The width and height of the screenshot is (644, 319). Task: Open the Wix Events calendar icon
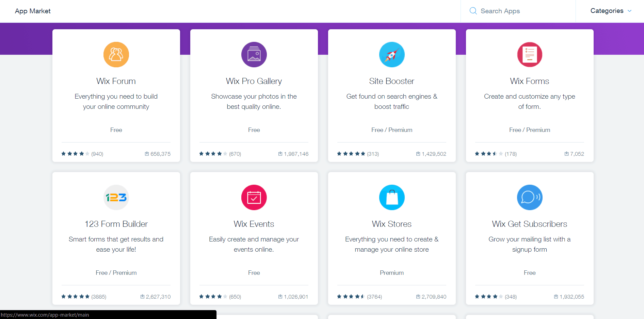(x=254, y=197)
